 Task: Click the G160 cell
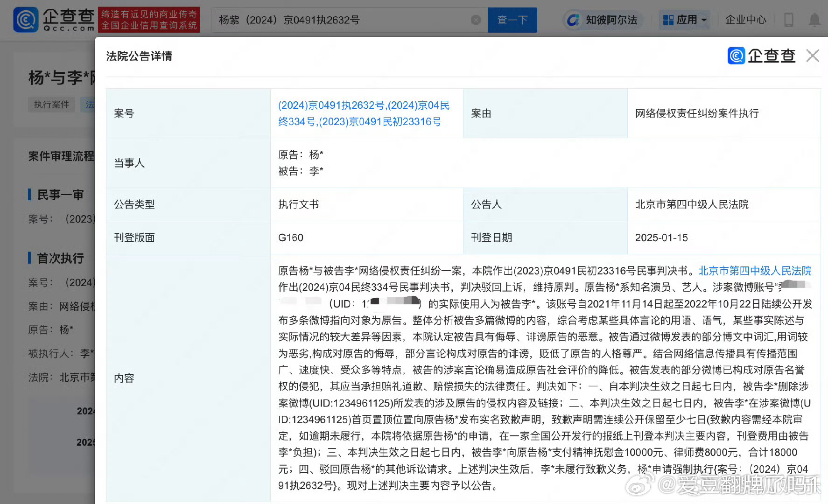click(367, 238)
